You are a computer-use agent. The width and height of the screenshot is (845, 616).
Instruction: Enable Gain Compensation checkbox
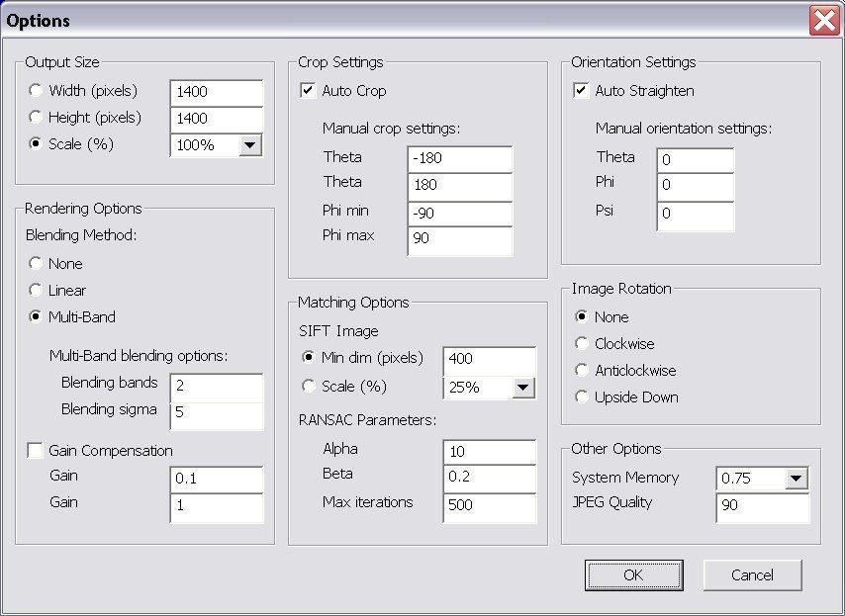coord(35,451)
